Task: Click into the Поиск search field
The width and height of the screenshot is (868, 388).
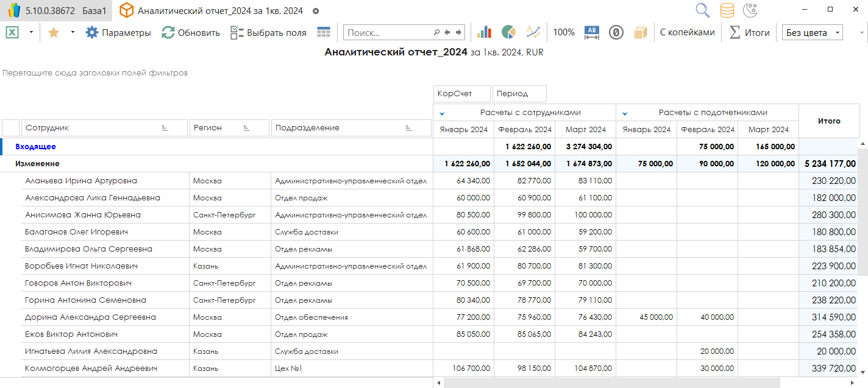Action: (x=388, y=32)
